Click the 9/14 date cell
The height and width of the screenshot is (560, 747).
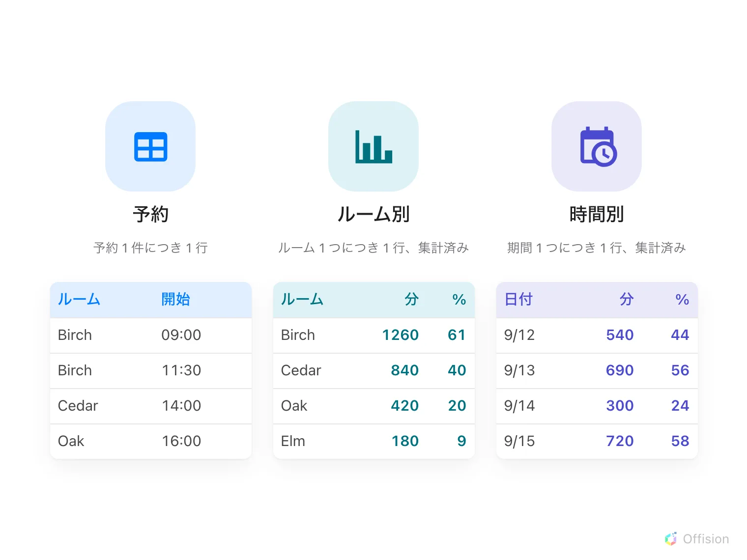point(519,406)
